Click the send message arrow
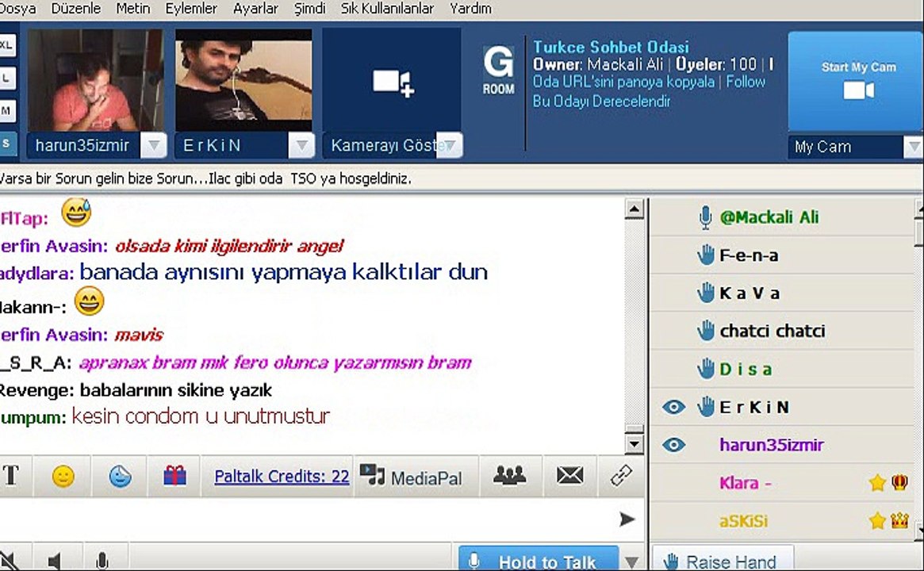Image resolution: width=924 pixels, height=571 pixels. [627, 519]
